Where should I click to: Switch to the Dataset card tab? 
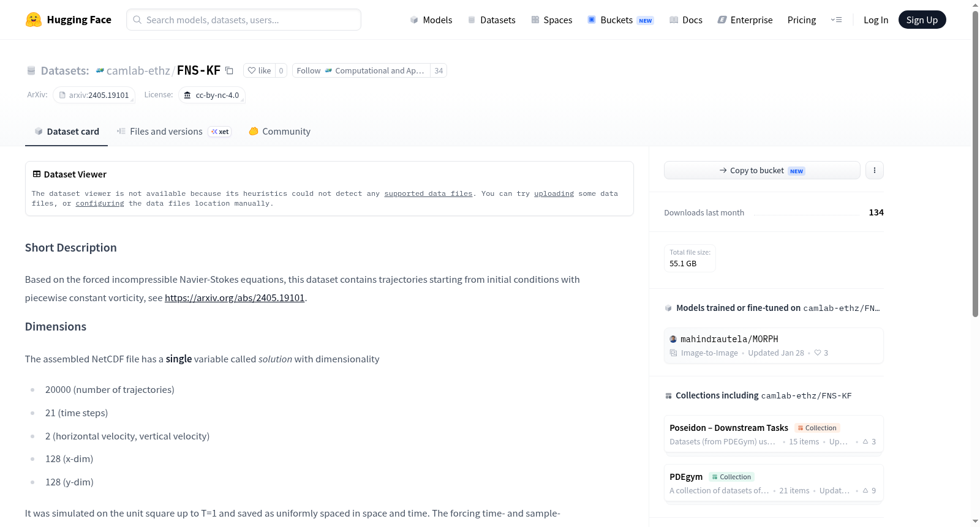pos(66,131)
